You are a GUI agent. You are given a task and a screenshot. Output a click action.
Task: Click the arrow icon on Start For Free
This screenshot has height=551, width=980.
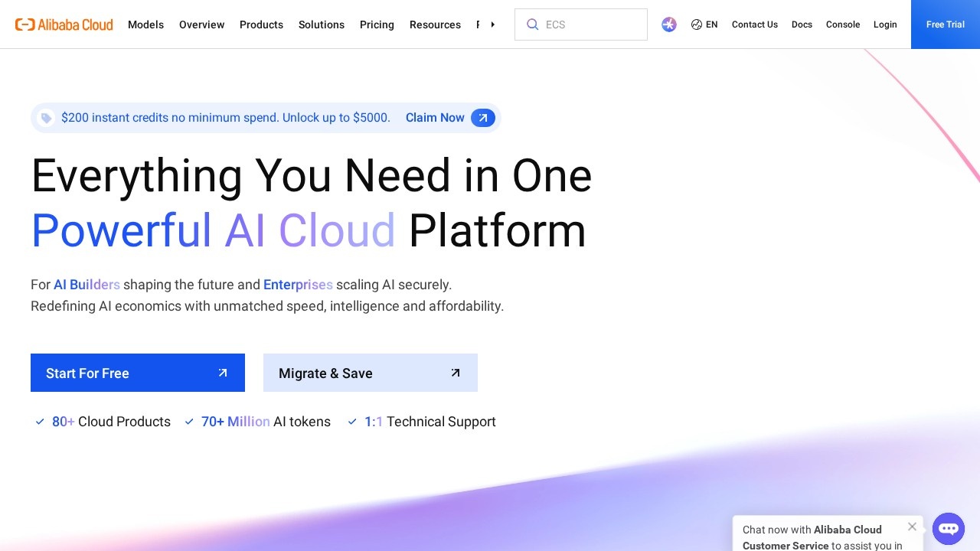(223, 373)
